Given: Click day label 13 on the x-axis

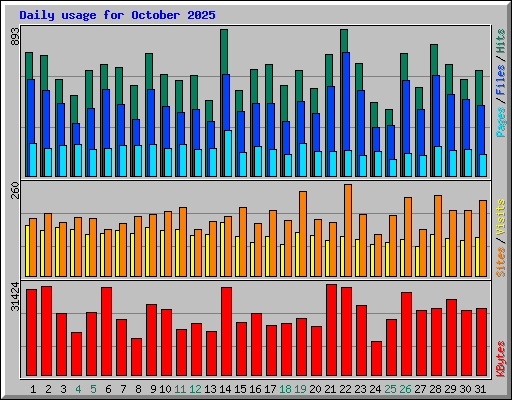Looking at the screenshot, I should pos(210,389).
